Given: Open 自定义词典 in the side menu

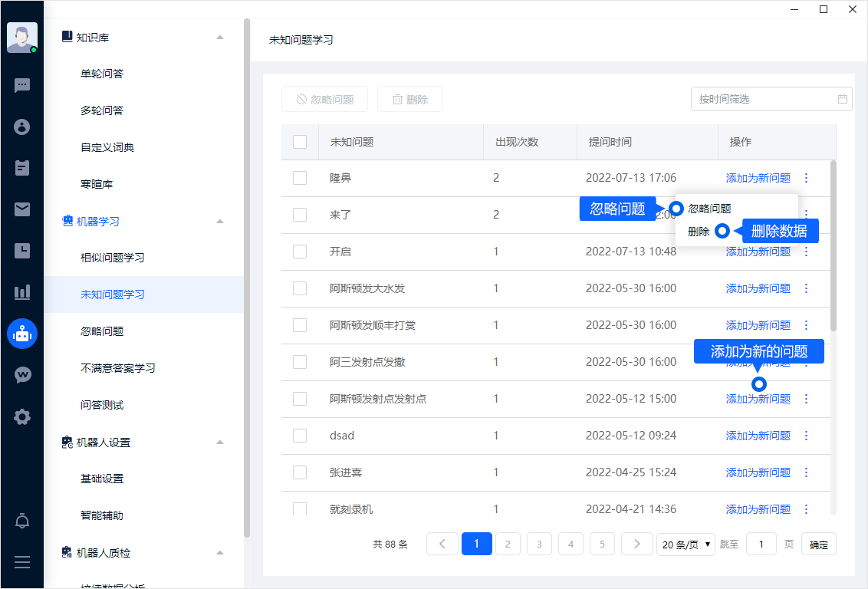Looking at the screenshot, I should click(x=107, y=147).
